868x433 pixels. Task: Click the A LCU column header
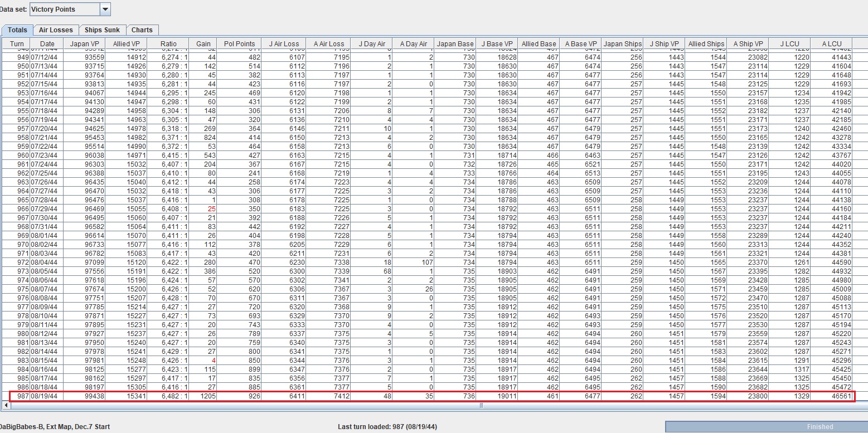832,43
